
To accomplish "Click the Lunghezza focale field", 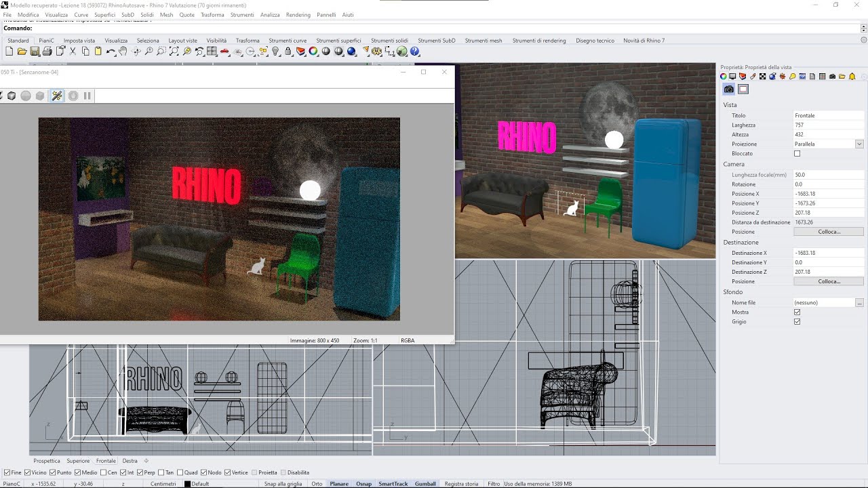I will [x=829, y=175].
